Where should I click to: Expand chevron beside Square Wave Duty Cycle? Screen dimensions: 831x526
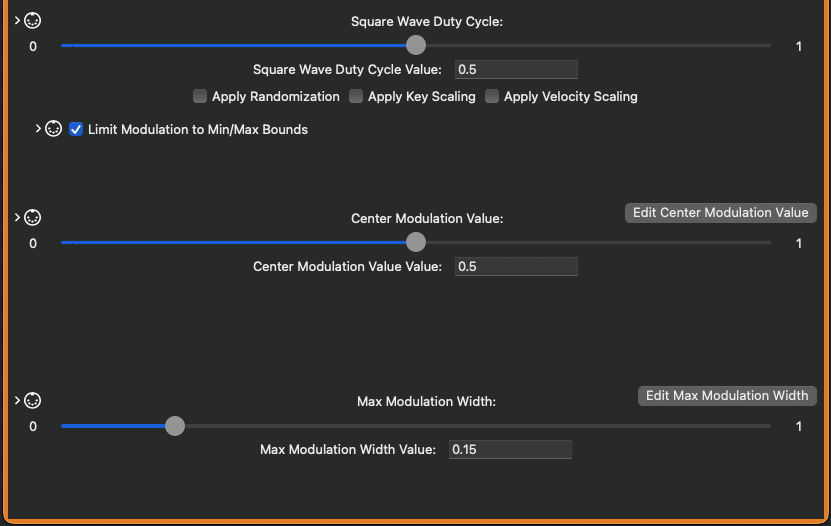click(18, 20)
